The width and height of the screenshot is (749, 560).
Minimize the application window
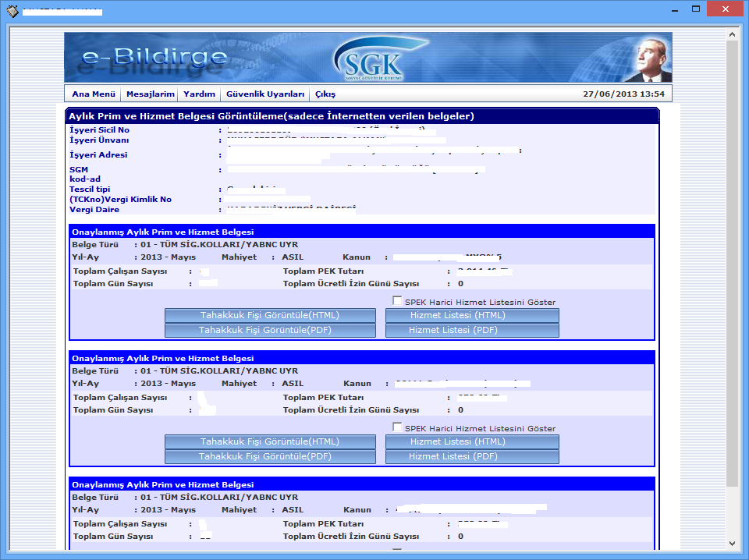[666, 9]
